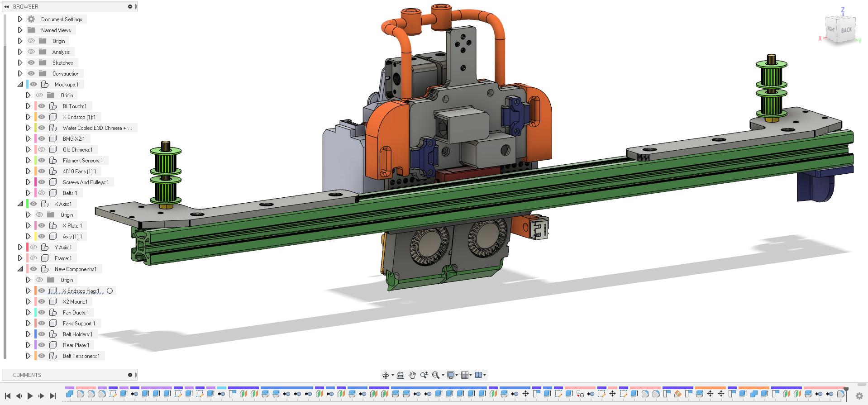
Task: Step forward one timeline feature
Action: click(x=42, y=396)
